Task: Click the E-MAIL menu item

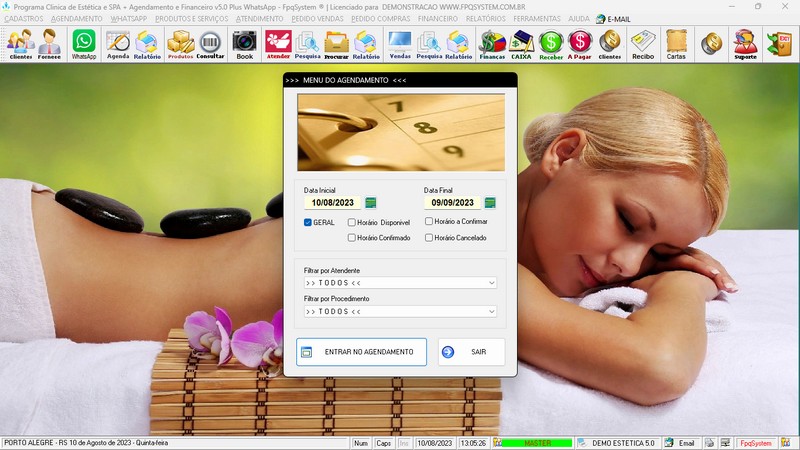Action: (613, 19)
